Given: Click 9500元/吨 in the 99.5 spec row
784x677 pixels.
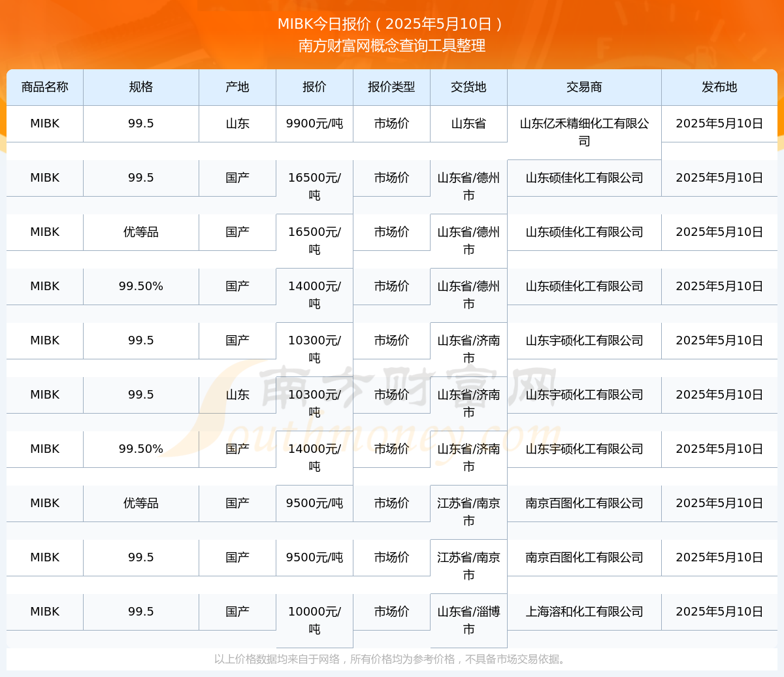Looking at the screenshot, I should [x=315, y=557].
